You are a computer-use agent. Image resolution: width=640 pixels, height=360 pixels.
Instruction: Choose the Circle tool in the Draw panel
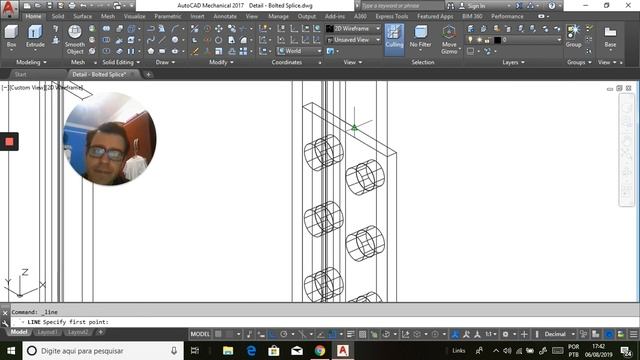point(175,40)
